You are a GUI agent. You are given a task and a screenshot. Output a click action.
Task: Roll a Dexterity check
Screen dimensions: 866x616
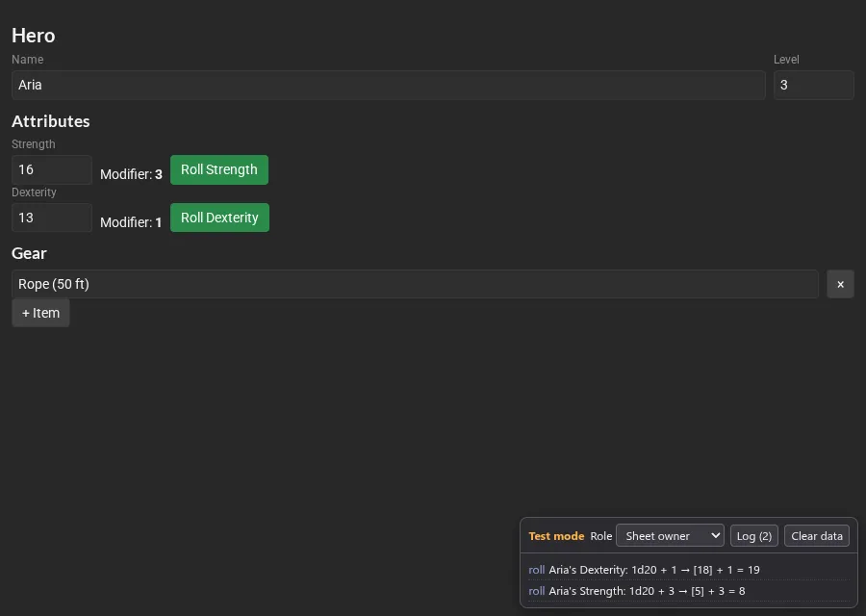[219, 218]
